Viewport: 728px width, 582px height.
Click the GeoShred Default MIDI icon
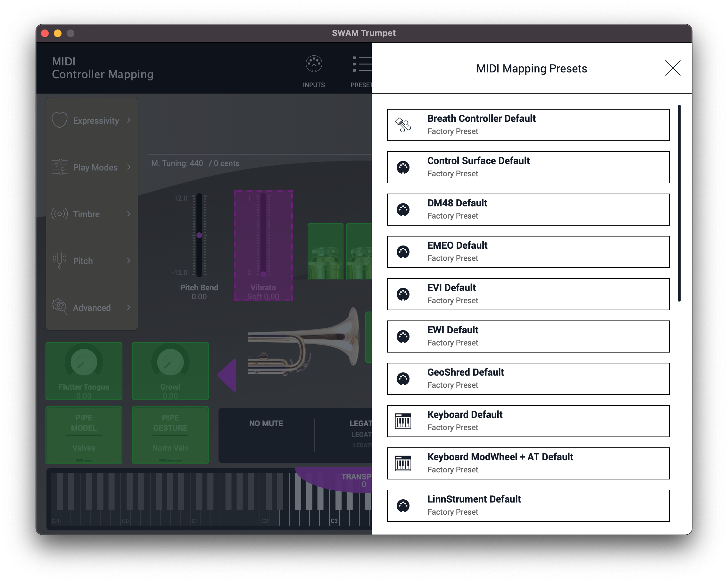[x=403, y=379]
